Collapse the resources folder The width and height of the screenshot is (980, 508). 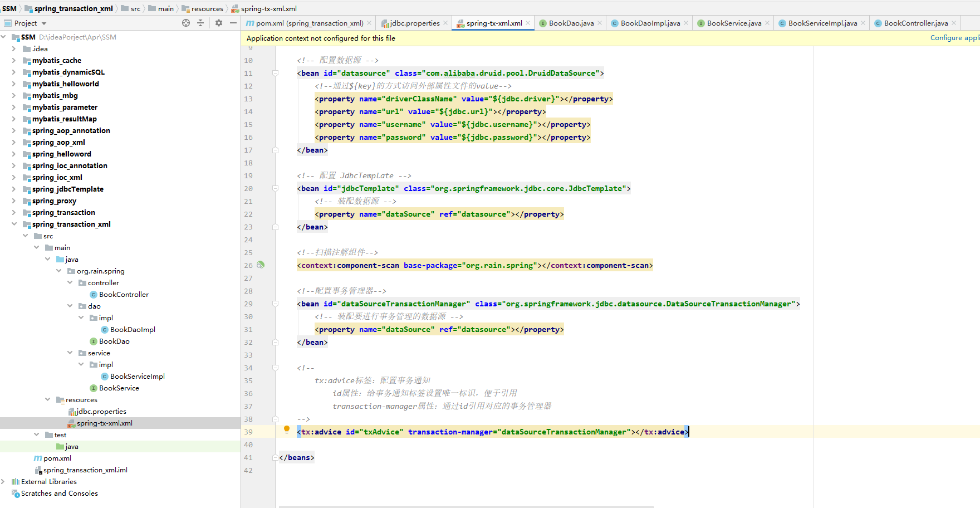coord(47,399)
